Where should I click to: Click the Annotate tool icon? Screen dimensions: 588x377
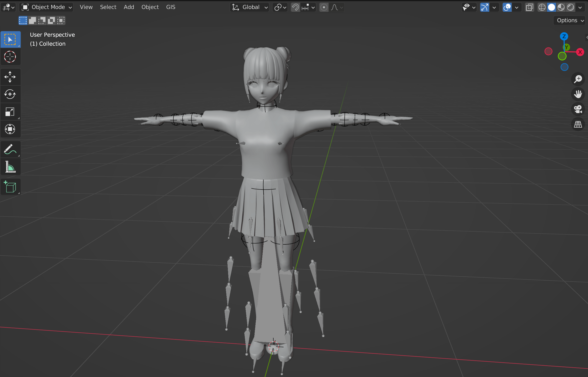tap(10, 150)
